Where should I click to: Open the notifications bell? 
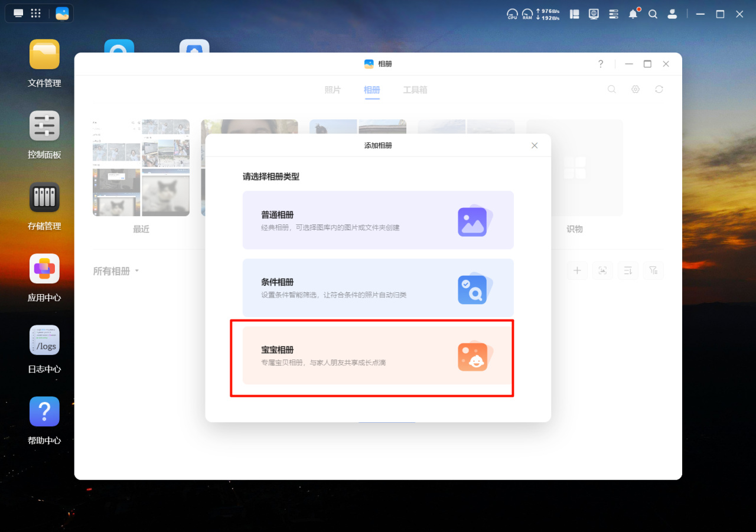point(634,14)
